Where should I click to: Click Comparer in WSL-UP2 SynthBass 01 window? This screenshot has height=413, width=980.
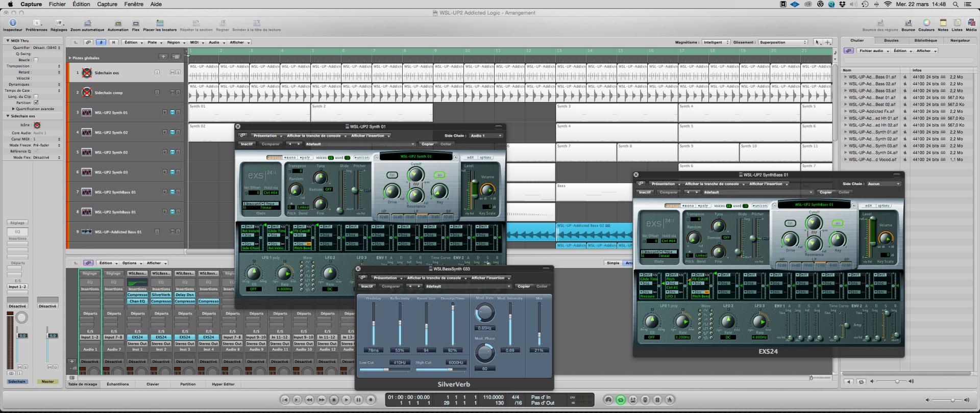[668, 192]
